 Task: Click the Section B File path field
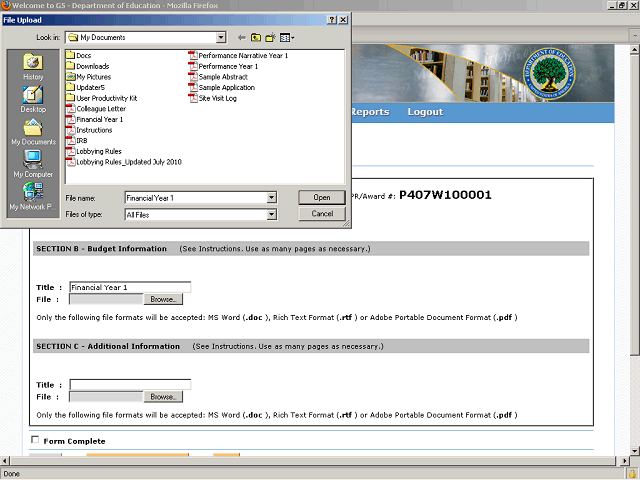[x=106, y=299]
